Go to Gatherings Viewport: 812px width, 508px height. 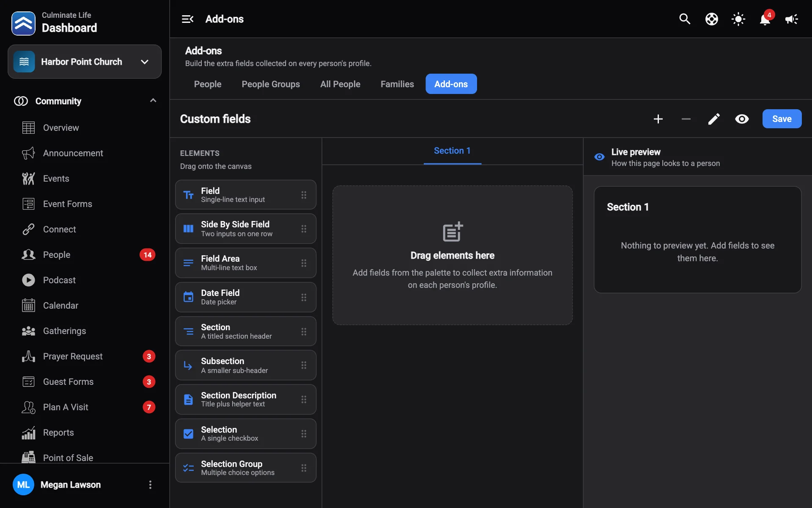click(x=85, y=331)
